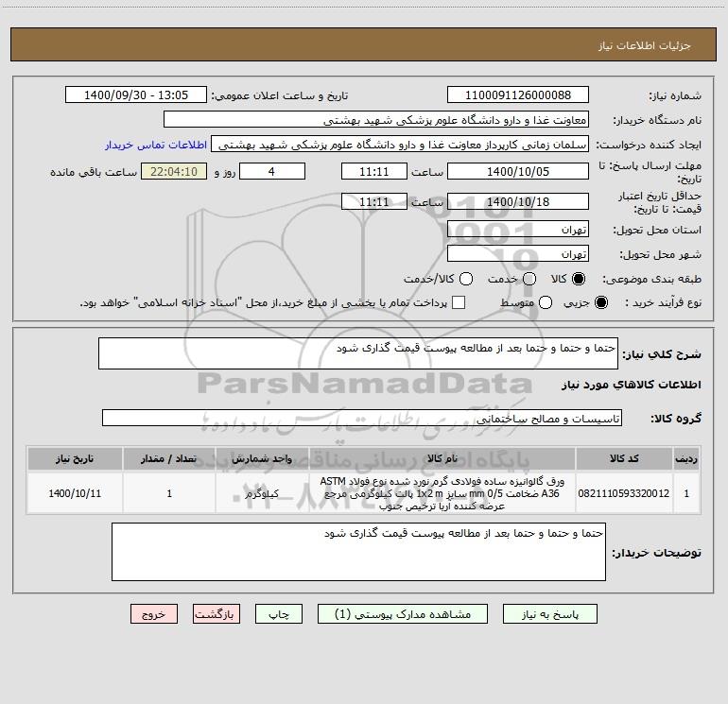
Task: Click the price validity time field 11:11
Action: tap(374, 201)
